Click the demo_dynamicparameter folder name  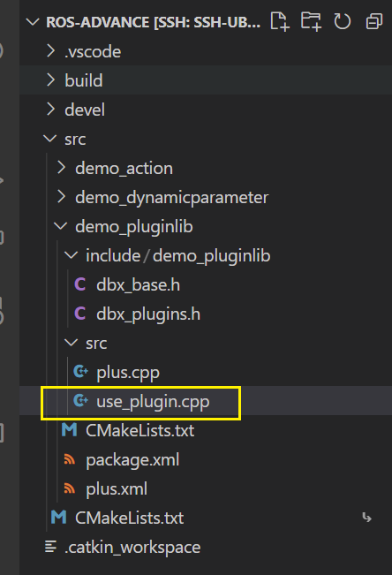coord(172,198)
